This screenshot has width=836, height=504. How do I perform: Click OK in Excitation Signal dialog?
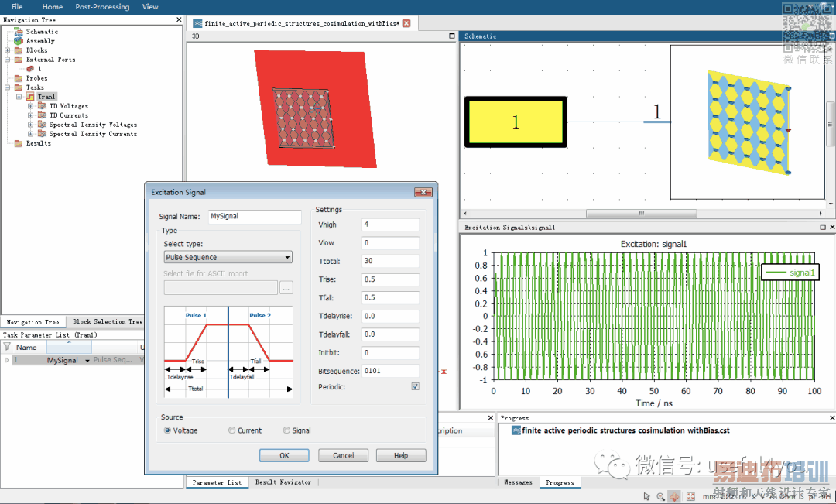click(x=284, y=455)
